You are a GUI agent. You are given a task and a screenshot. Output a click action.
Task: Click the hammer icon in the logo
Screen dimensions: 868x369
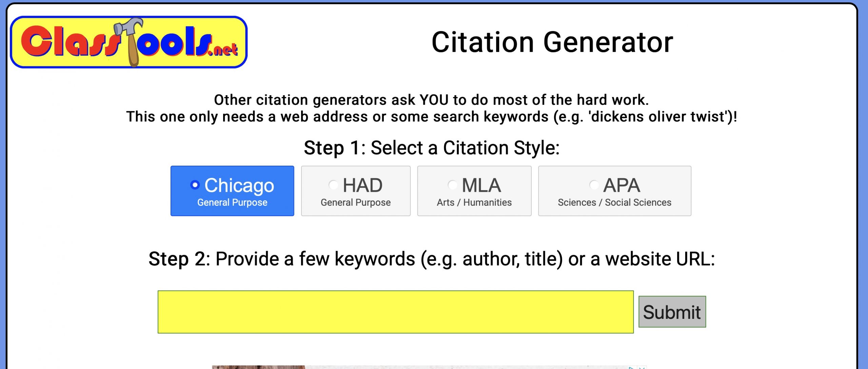[130, 41]
